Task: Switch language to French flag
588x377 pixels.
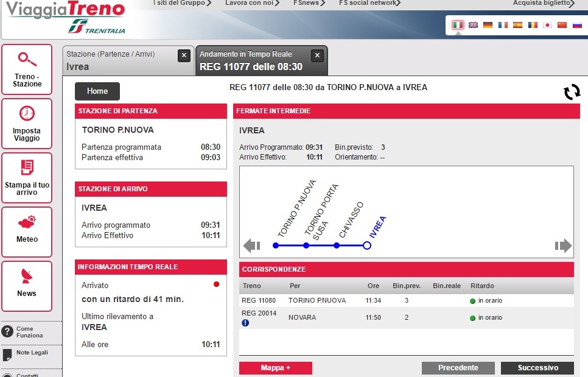Action: [503, 25]
